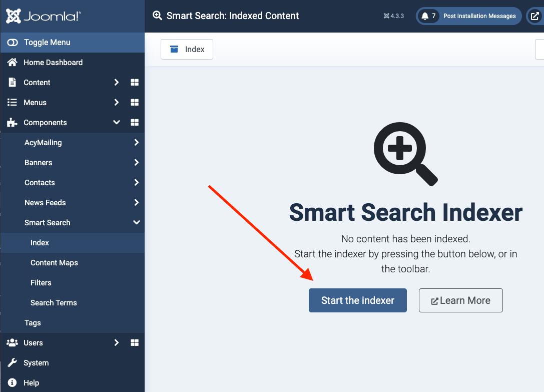Open the Filters menu item
544x392 pixels.
click(x=41, y=283)
